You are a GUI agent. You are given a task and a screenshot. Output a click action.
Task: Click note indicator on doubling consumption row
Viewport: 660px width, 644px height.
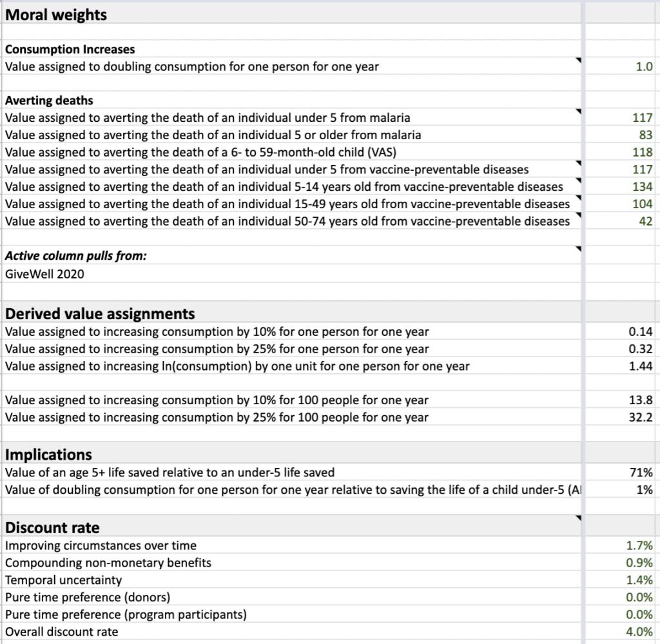click(578, 61)
